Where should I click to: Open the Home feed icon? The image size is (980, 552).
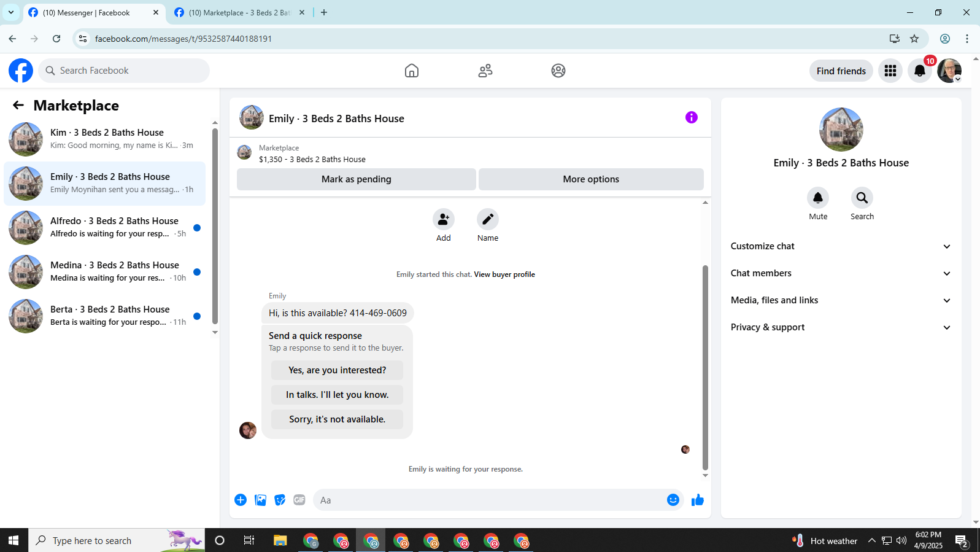pyautogui.click(x=412, y=71)
